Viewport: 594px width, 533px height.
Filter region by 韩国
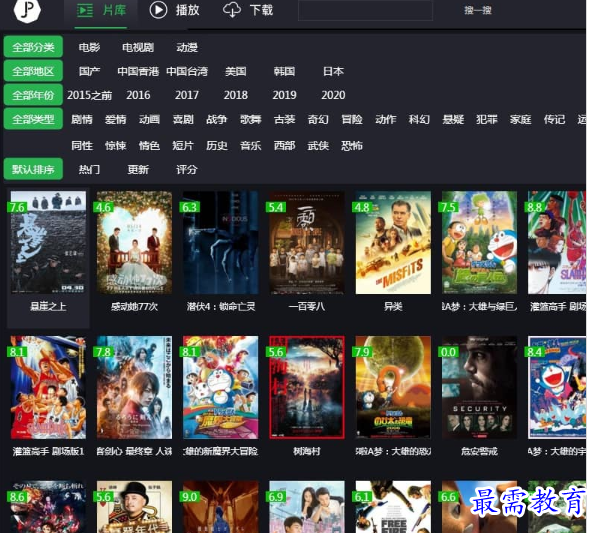[284, 71]
